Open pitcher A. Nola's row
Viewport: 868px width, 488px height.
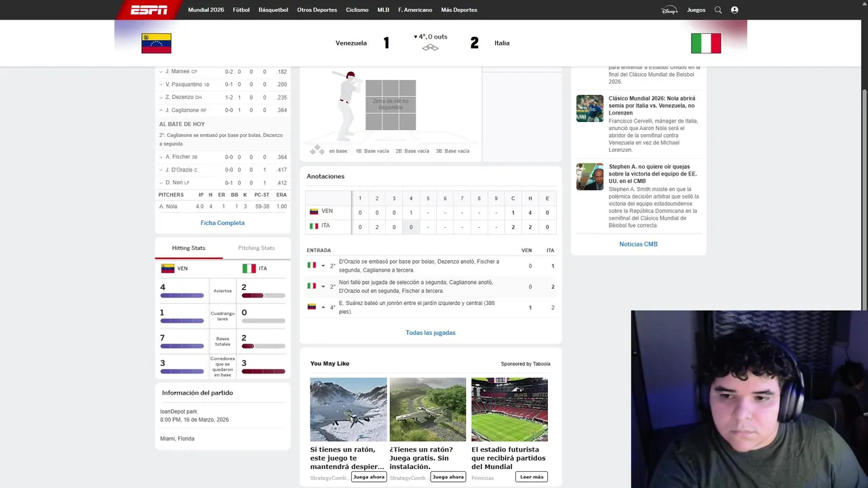223,207
